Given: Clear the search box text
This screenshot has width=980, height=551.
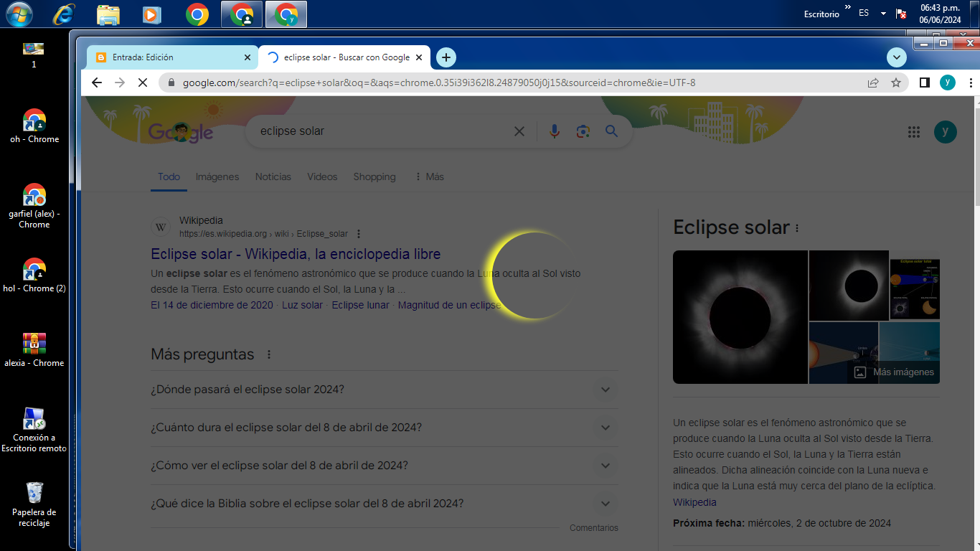Looking at the screenshot, I should pyautogui.click(x=519, y=131).
